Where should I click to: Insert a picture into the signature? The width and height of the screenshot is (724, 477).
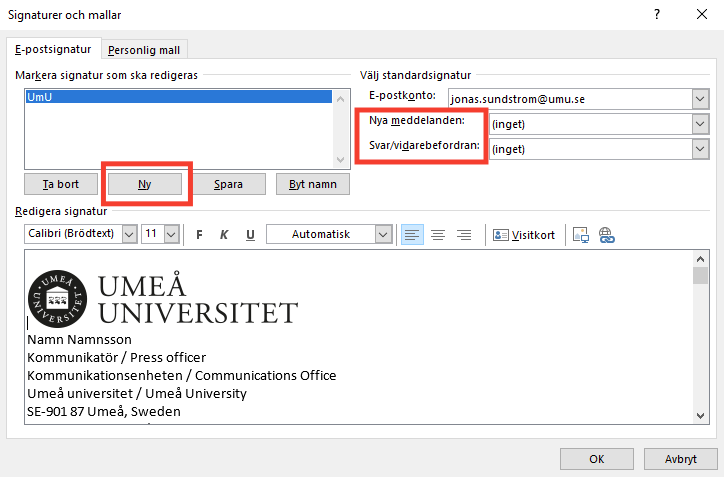point(580,235)
